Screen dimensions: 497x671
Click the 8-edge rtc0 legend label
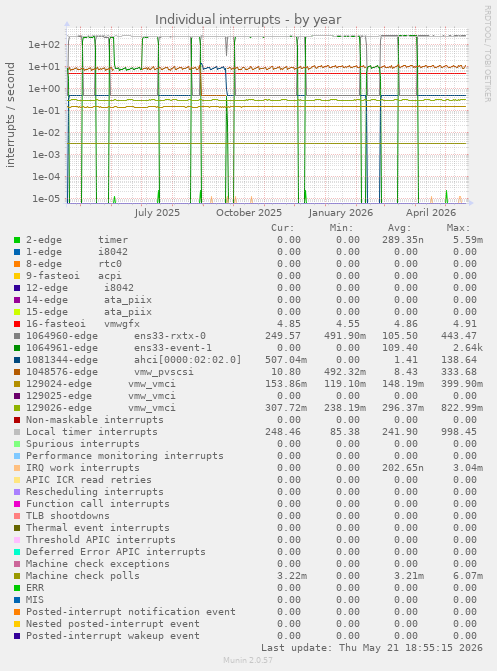(74, 264)
